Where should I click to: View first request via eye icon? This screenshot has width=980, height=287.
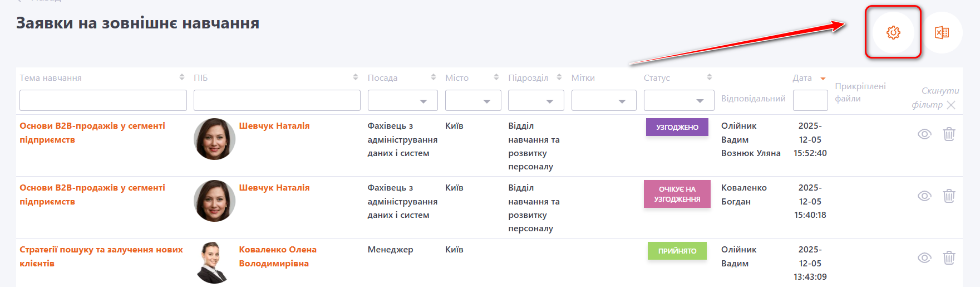point(924,134)
